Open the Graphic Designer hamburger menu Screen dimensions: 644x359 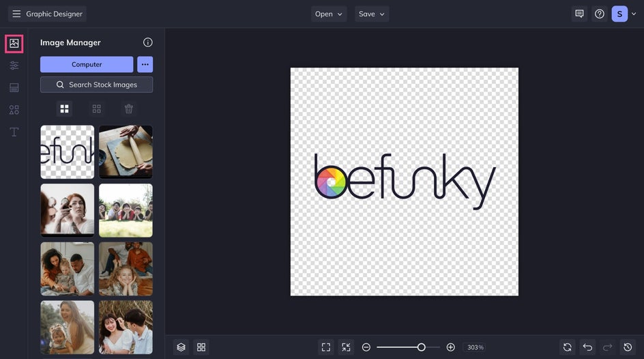click(16, 14)
